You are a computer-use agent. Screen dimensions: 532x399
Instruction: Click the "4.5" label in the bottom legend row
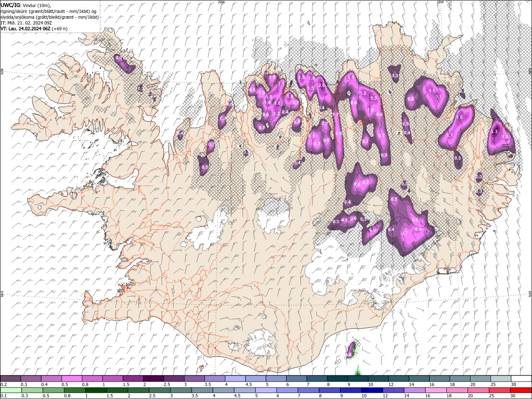pyautogui.click(x=237, y=396)
